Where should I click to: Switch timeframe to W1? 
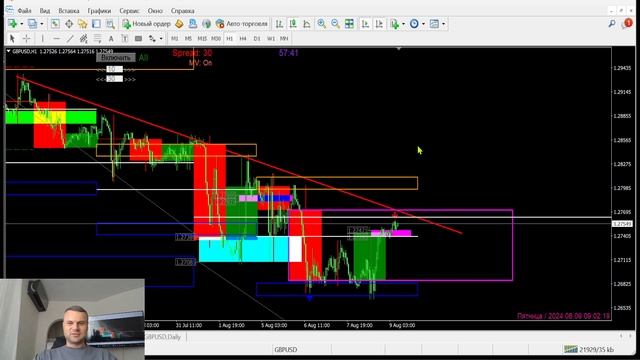coord(271,38)
